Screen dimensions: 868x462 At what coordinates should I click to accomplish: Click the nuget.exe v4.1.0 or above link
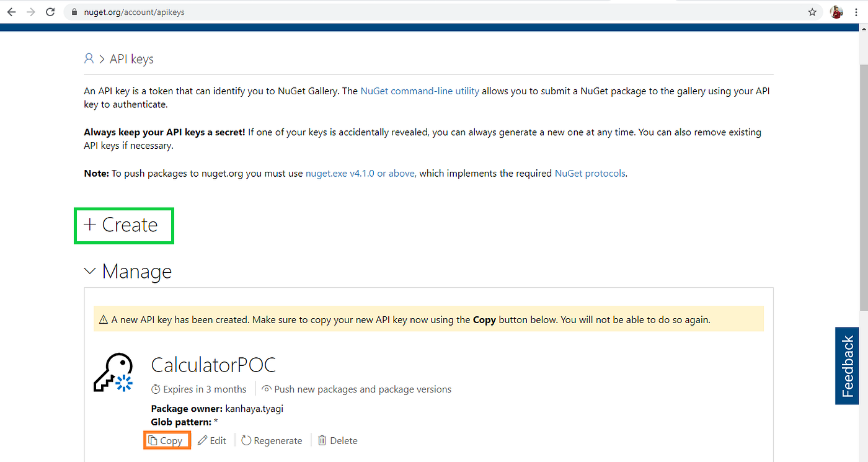click(360, 173)
